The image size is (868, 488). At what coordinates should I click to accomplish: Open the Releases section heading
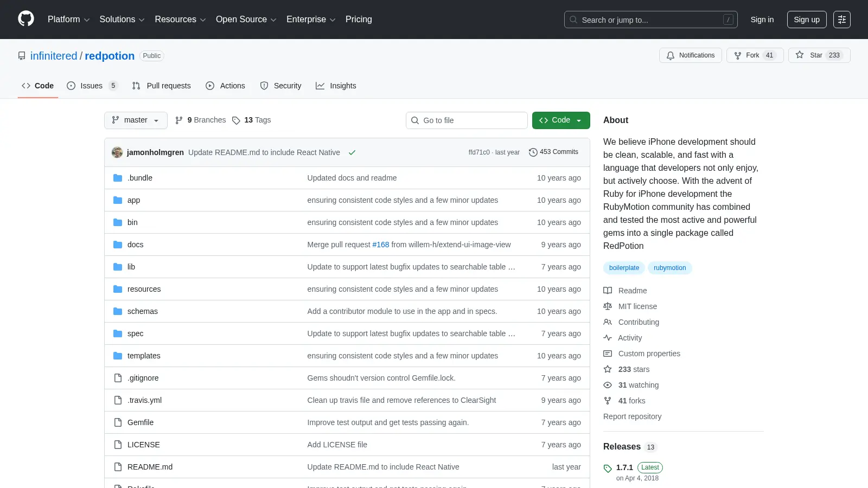[622, 447]
